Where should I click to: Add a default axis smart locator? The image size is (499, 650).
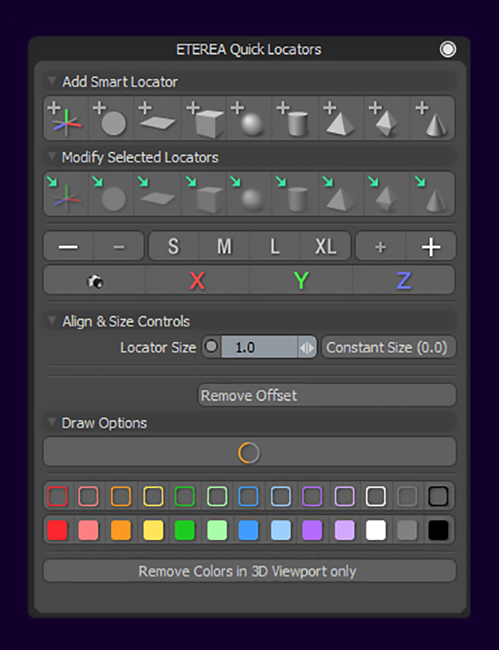(x=66, y=119)
